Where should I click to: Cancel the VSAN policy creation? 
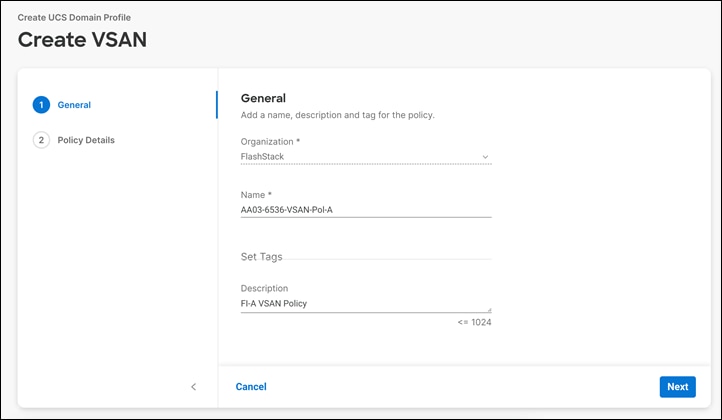tap(251, 387)
